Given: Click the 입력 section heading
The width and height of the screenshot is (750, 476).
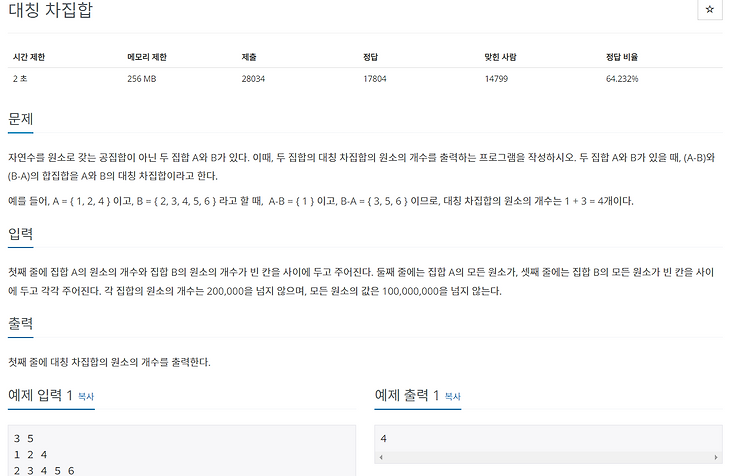Looking at the screenshot, I should click(21, 233).
